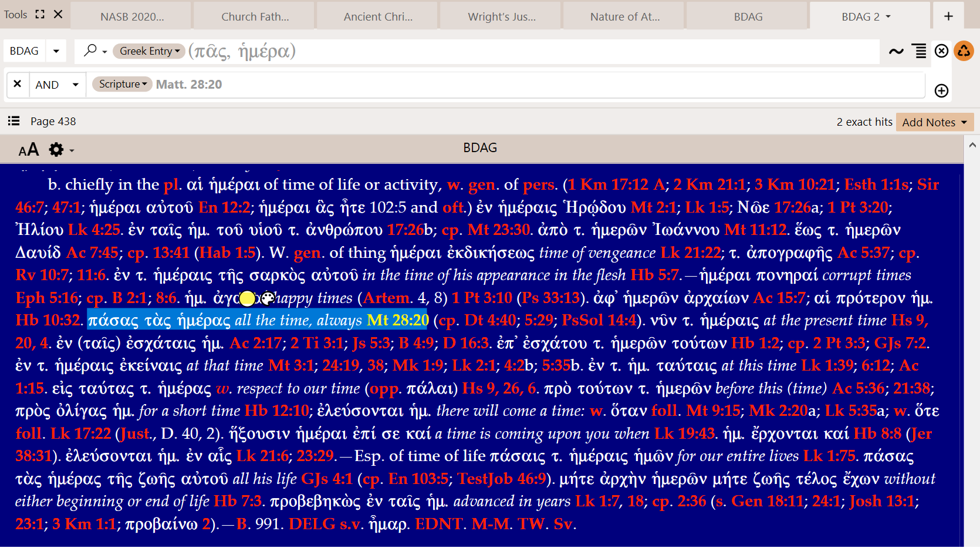Switch to the Church Fathers tab

pyautogui.click(x=255, y=16)
